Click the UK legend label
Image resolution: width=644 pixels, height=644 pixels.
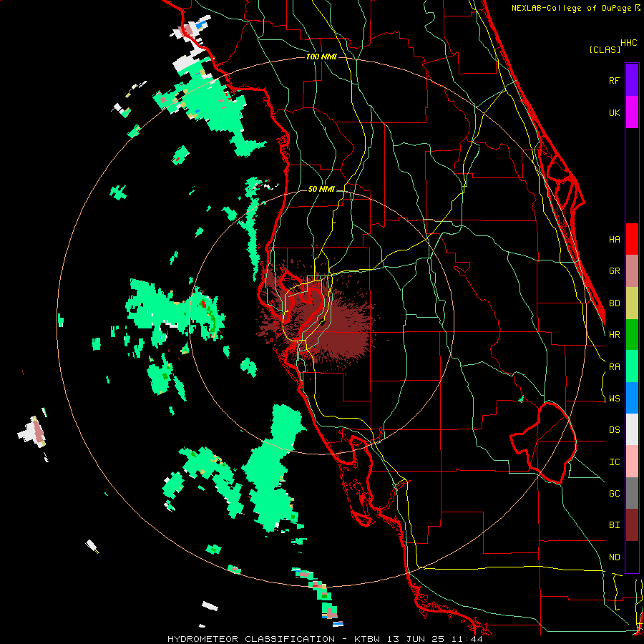click(614, 112)
